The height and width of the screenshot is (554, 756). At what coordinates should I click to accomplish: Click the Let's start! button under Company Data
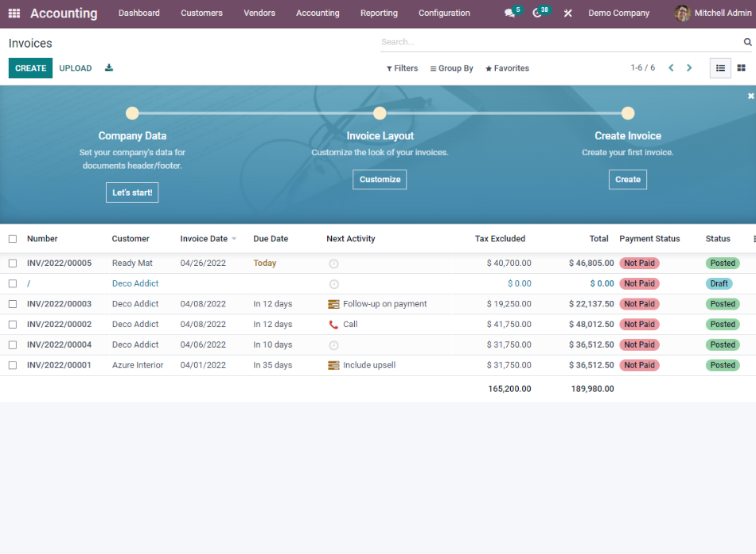coord(132,192)
